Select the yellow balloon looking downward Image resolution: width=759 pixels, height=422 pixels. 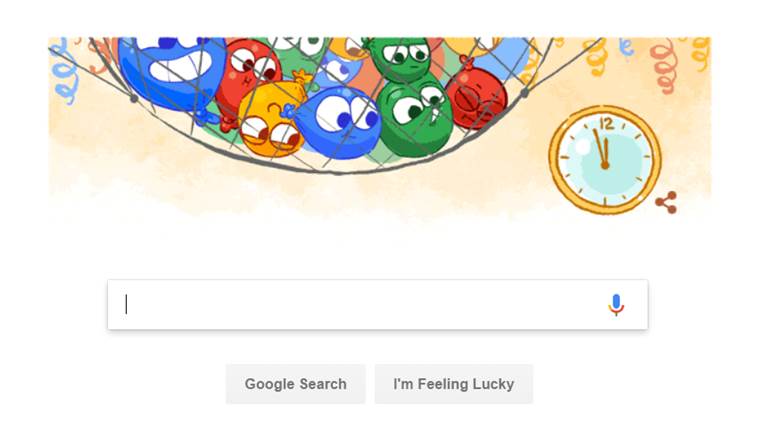(x=270, y=119)
